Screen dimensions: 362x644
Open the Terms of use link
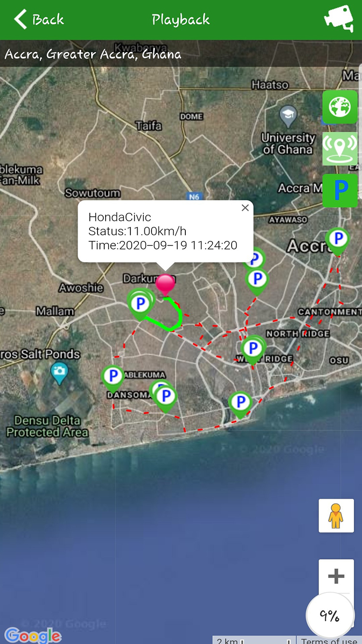tap(328, 640)
